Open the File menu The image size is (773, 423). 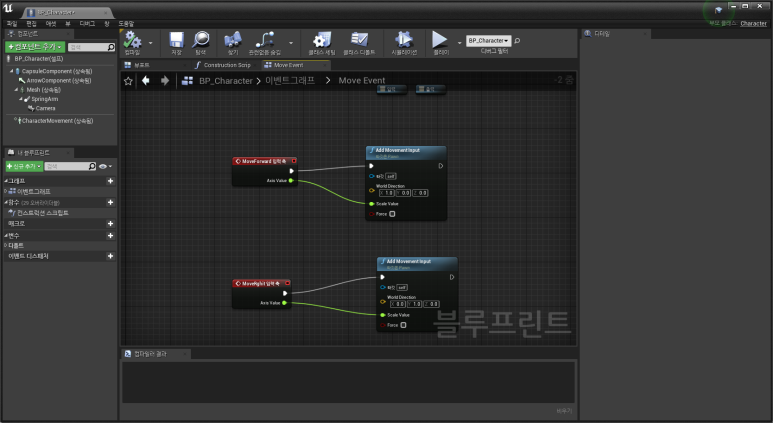(x=11, y=24)
